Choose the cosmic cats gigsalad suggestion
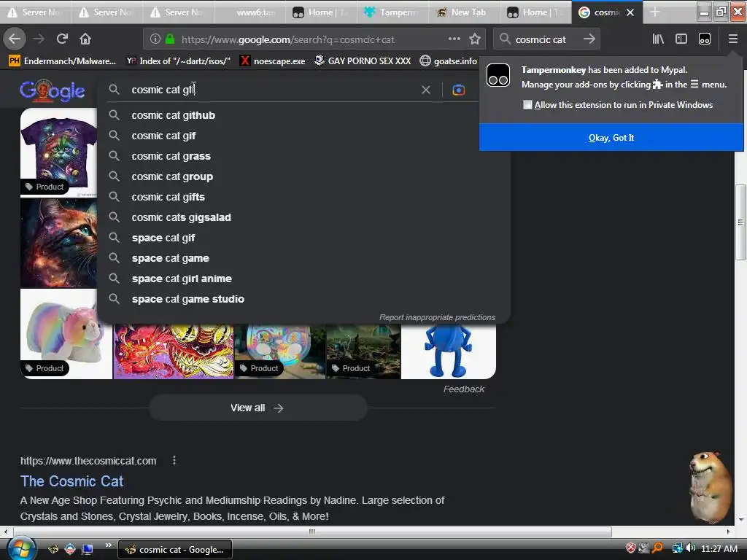 click(x=303, y=217)
